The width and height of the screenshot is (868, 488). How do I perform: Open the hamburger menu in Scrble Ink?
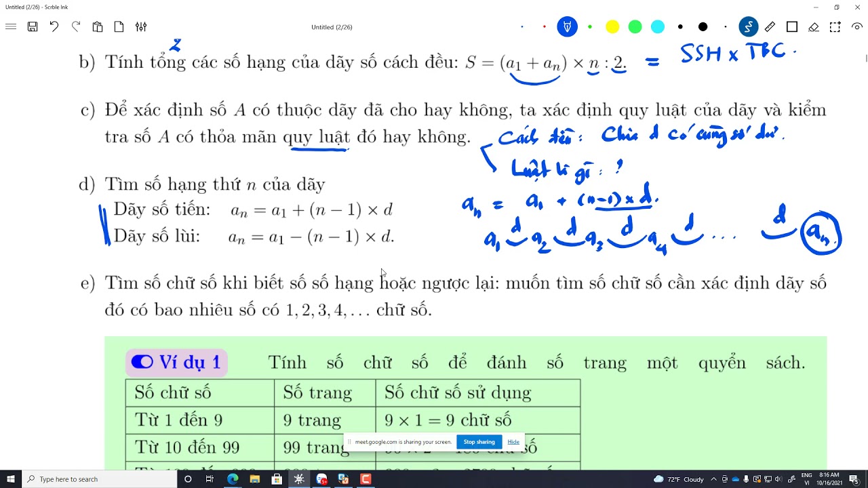coord(10,27)
